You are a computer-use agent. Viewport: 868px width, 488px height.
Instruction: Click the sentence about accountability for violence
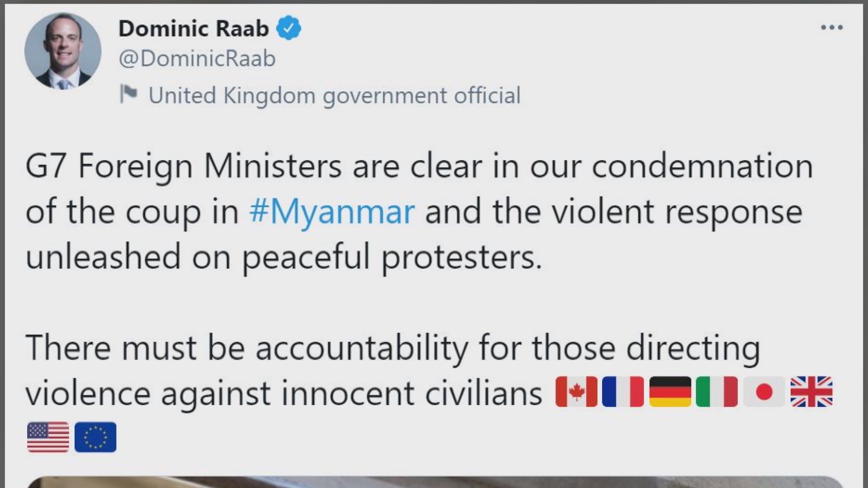pyautogui.click(x=392, y=348)
